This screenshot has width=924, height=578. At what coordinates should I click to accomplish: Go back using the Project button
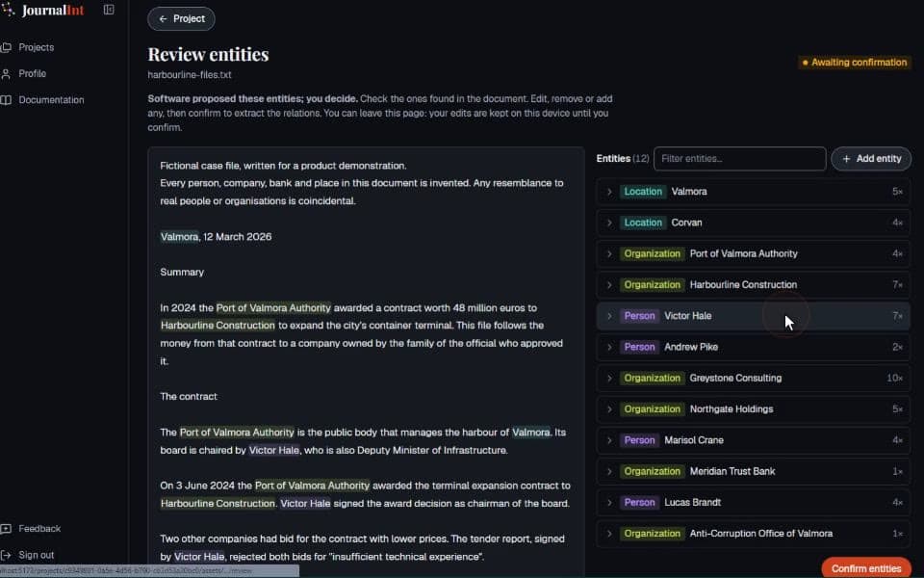(182, 19)
